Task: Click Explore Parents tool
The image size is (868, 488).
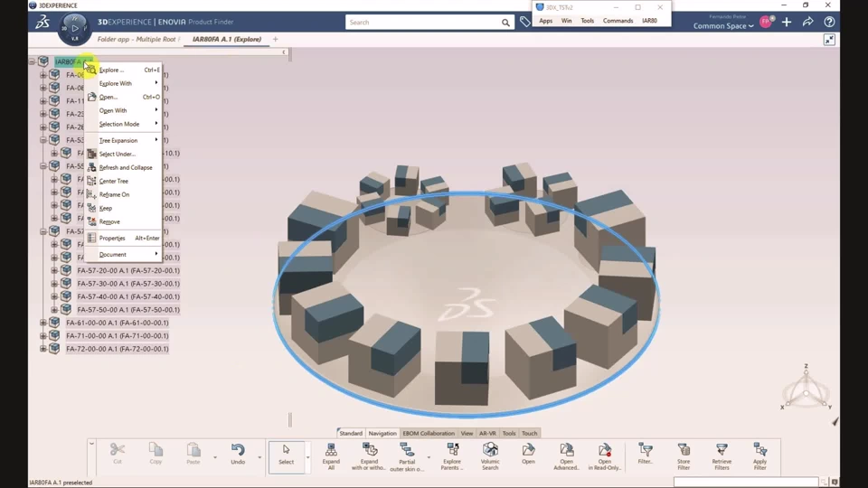Action: tap(452, 456)
